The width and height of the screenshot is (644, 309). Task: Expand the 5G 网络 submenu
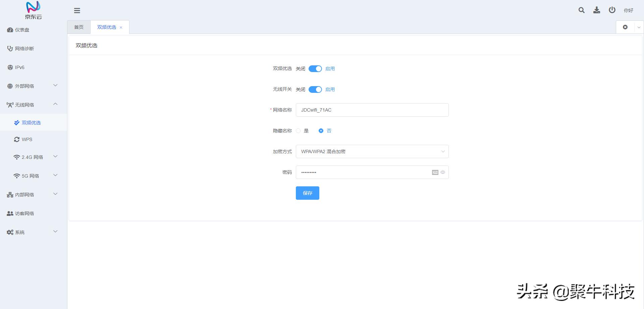(34, 176)
